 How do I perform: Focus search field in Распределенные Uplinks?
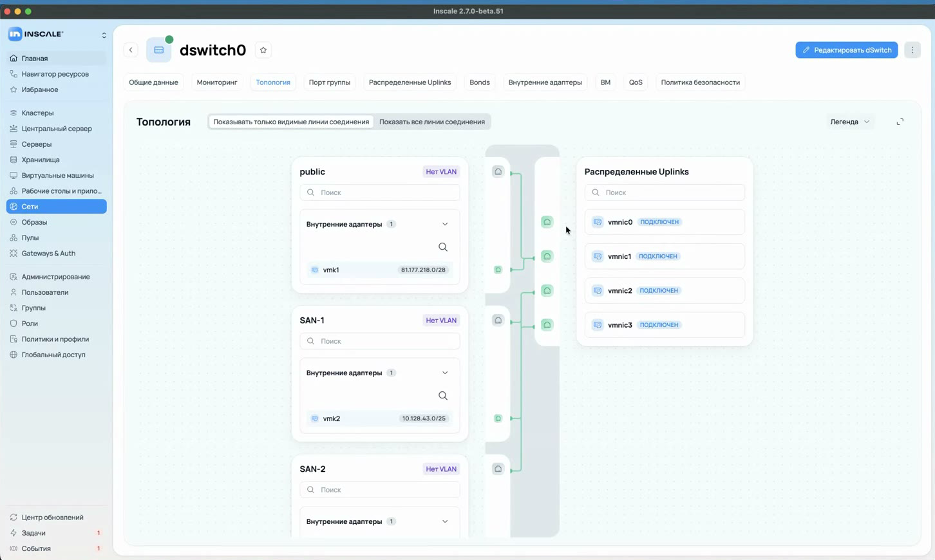point(665,192)
